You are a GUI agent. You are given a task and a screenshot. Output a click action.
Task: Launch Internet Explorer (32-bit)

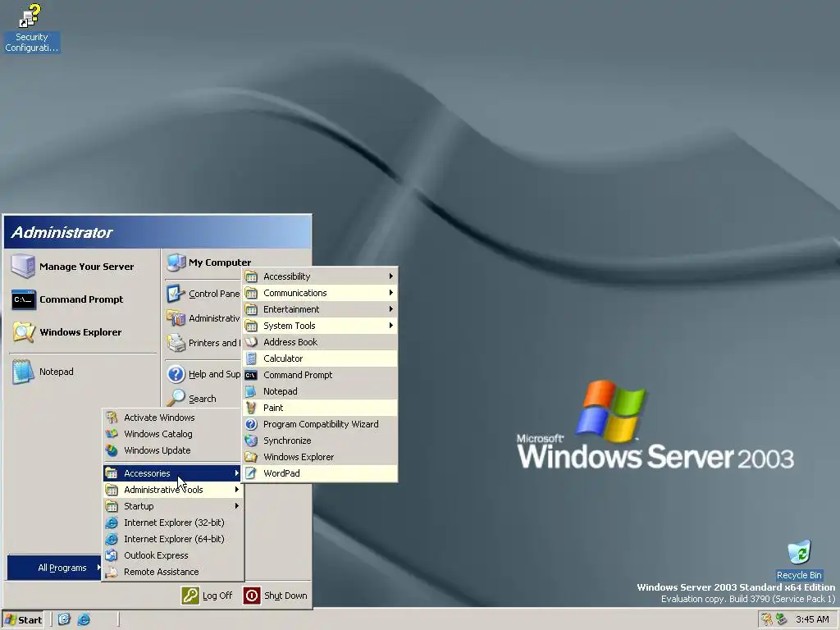pos(172,523)
